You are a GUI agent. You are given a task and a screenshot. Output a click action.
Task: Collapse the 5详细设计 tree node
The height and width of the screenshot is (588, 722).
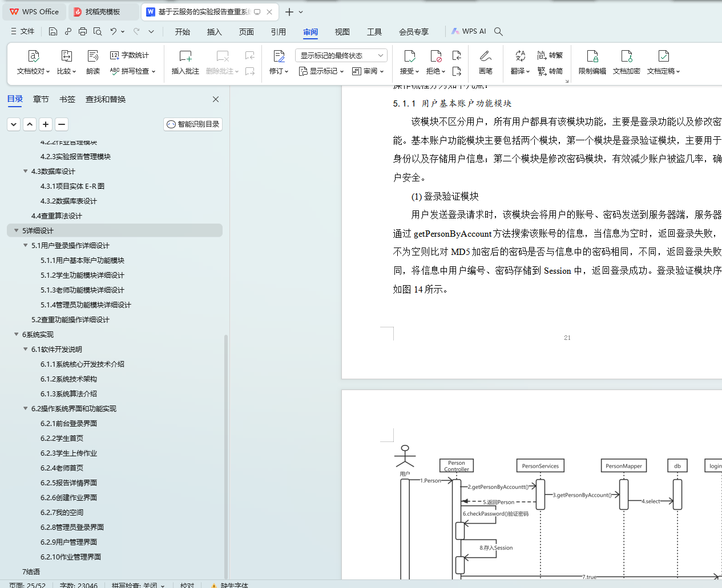click(16, 230)
